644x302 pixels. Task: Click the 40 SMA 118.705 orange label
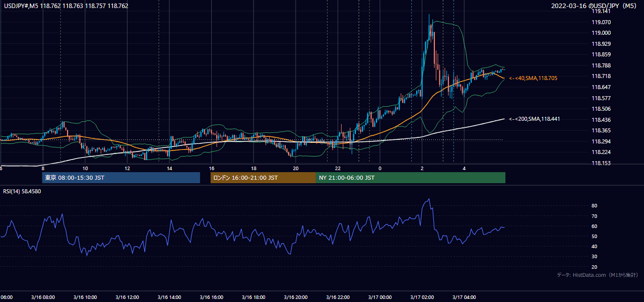coord(533,78)
